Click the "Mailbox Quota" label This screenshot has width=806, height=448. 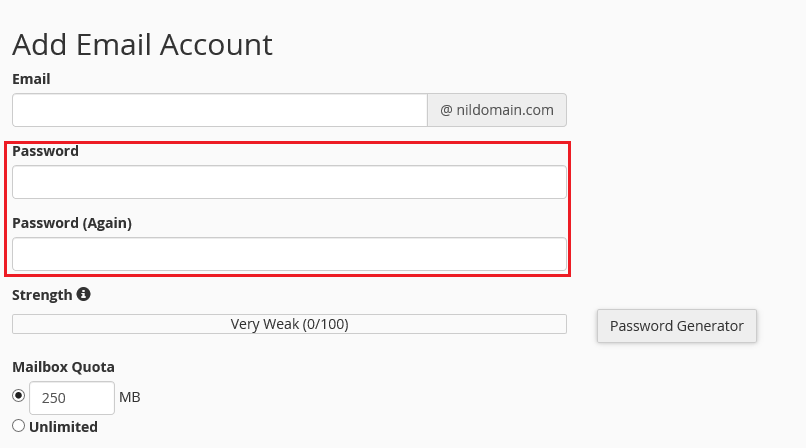point(63,367)
